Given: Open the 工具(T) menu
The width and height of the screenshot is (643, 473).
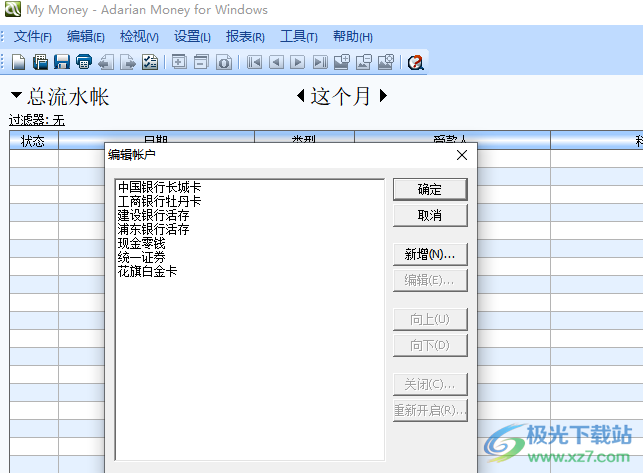Looking at the screenshot, I should [299, 37].
